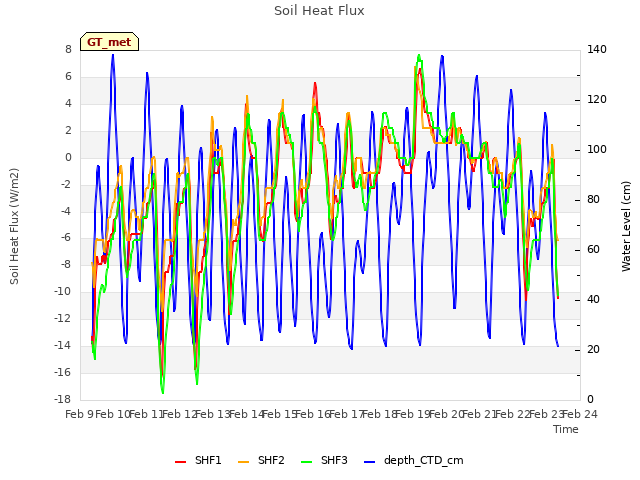The width and height of the screenshot is (640, 480).
Task: Toggle the SHF1 legend entry
Action: point(198,460)
